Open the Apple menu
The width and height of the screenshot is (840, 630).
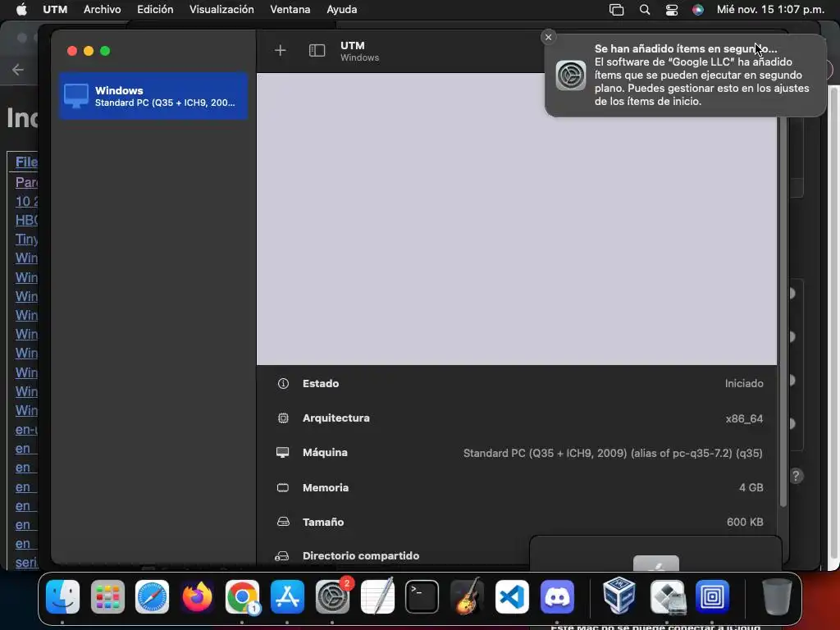pyautogui.click(x=21, y=10)
